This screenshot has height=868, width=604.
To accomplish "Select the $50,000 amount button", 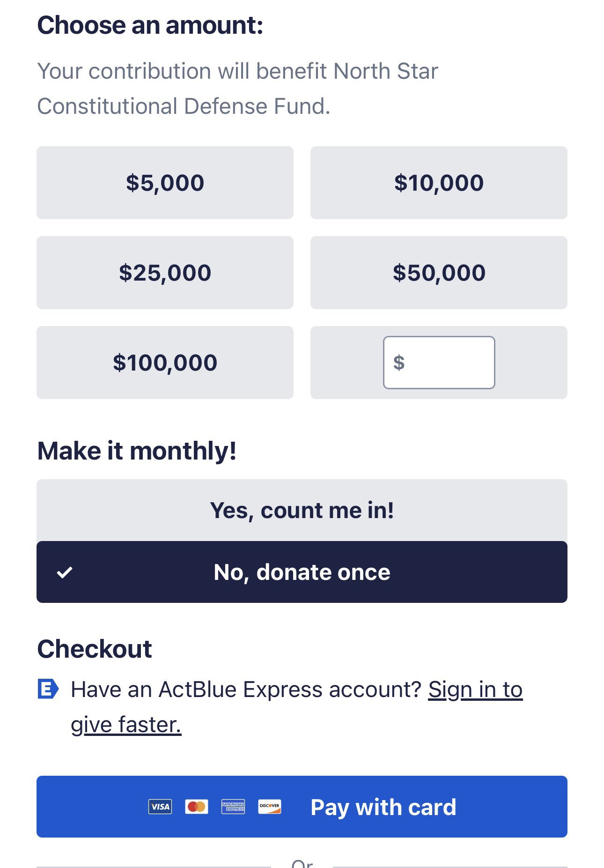I will click(439, 273).
